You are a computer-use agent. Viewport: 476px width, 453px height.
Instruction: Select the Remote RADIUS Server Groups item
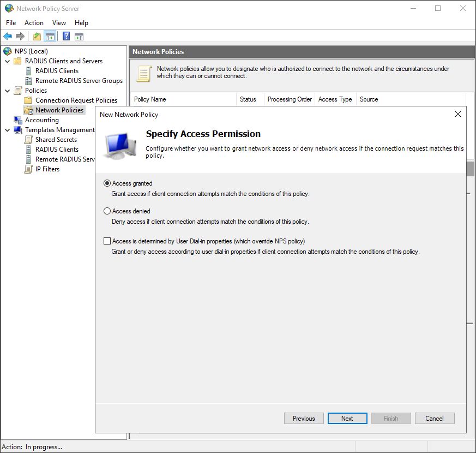pyautogui.click(x=79, y=81)
